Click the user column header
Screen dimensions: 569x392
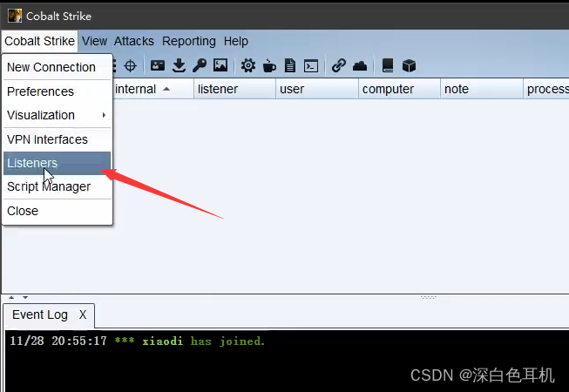coord(317,89)
